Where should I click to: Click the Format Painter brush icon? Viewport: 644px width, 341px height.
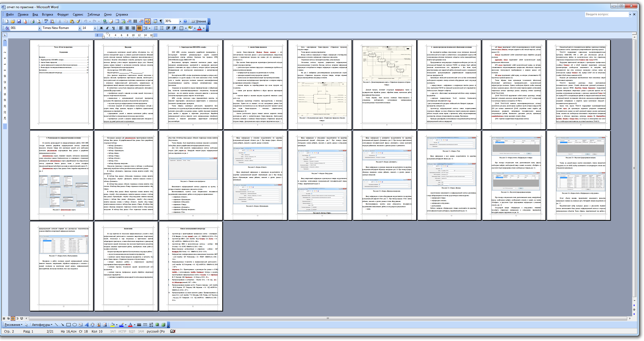click(78, 21)
